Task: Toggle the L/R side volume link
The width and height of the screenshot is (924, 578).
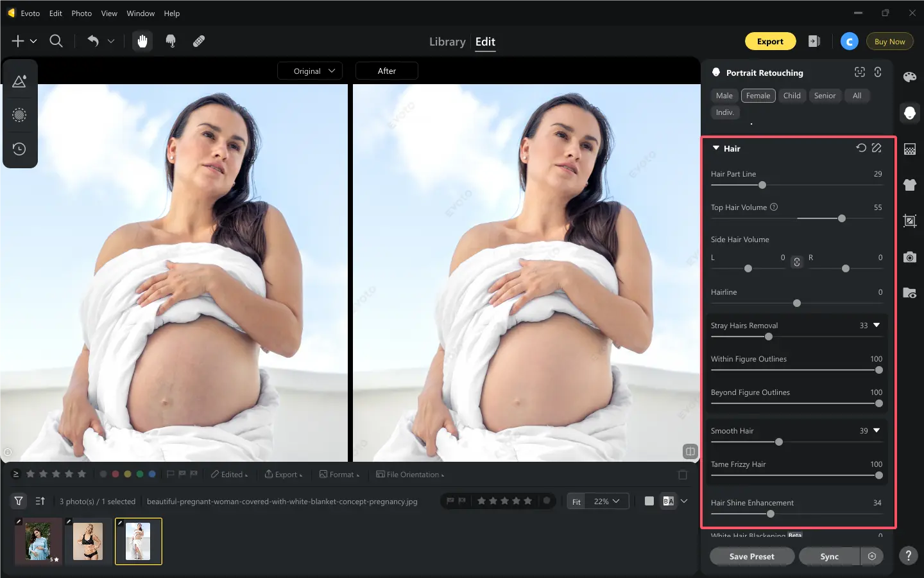Action: (797, 261)
